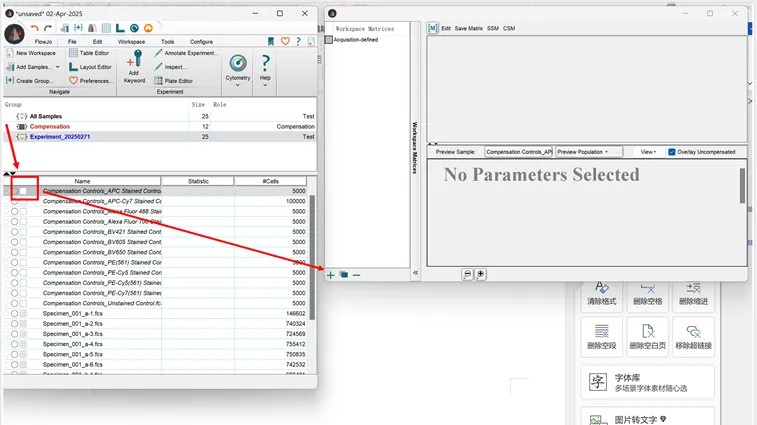Select radio button for Specimen_001_a-1.fcs

pyautogui.click(x=15, y=314)
